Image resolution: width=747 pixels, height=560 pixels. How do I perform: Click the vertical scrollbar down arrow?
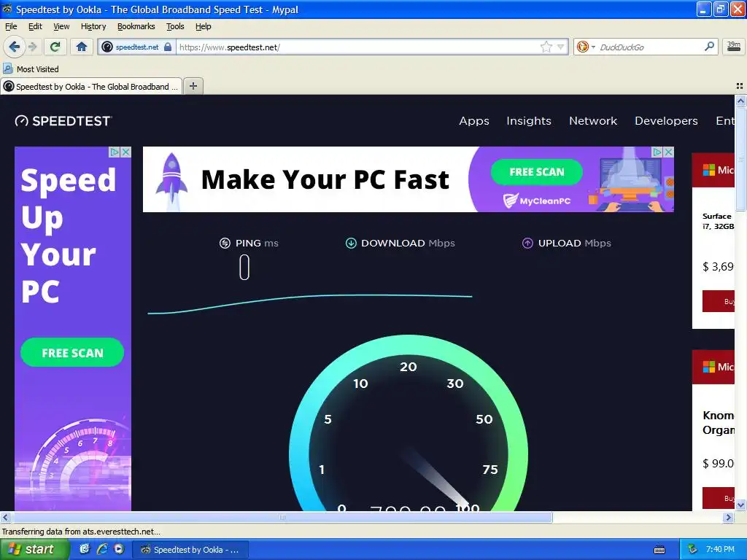coord(740,505)
